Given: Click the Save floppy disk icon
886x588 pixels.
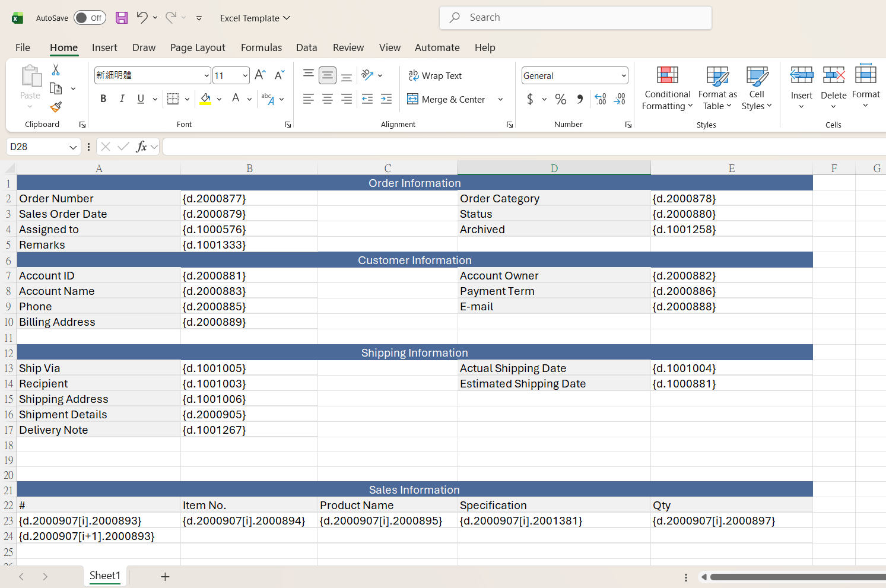Looking at the screenshot, I should (x=122, y=18).
